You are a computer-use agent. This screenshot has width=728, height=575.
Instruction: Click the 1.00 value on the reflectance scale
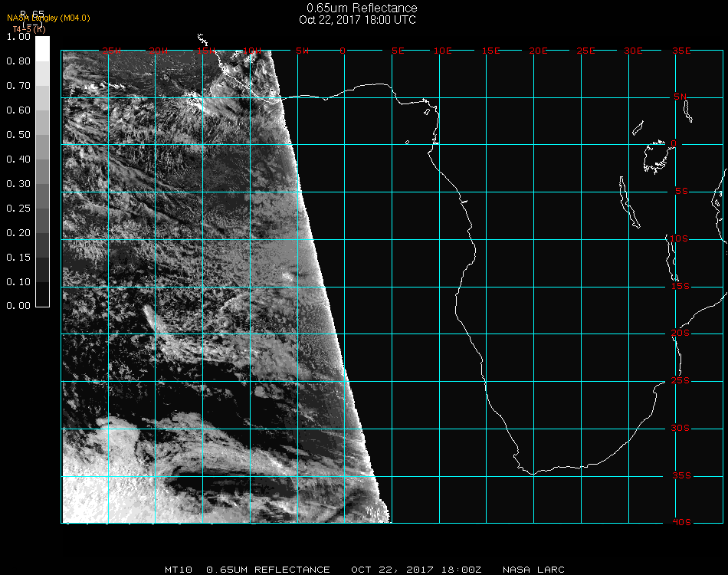click(x=18, y=37)
